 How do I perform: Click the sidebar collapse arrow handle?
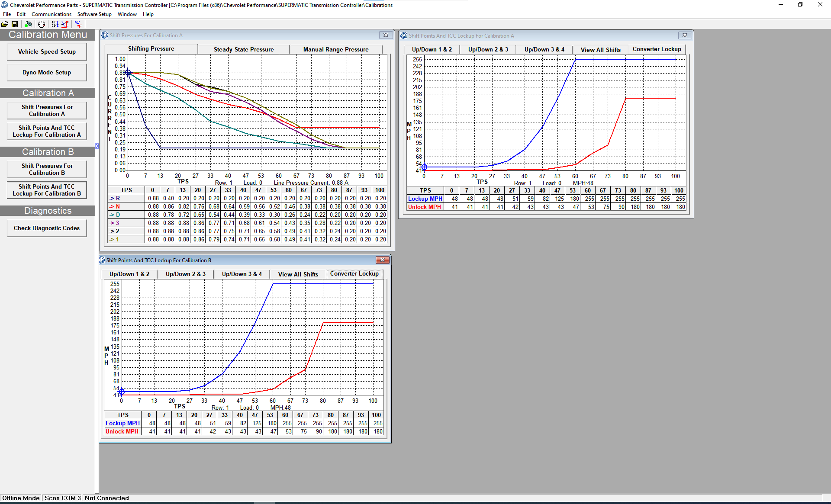[x=97, y=146]
